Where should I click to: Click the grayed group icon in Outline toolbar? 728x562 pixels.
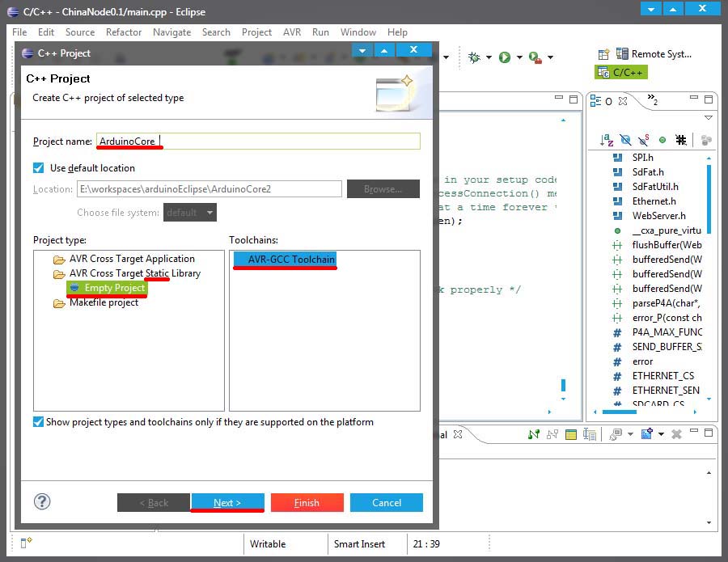pyautogui.click(x=706, y=140)
